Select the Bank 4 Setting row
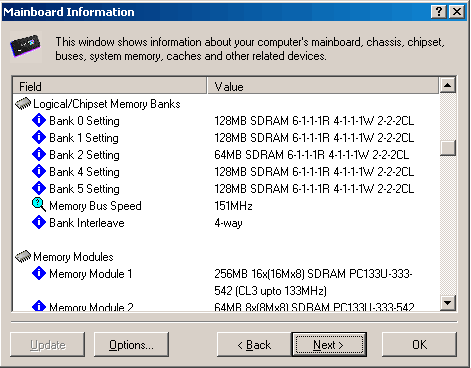 pyautogui.click(x=226, y=171)
